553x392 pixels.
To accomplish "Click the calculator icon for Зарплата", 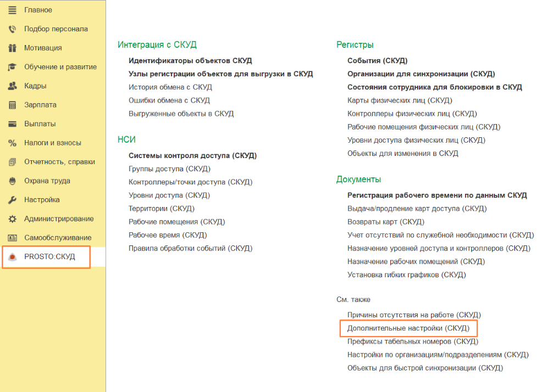I will click(12, 105).
